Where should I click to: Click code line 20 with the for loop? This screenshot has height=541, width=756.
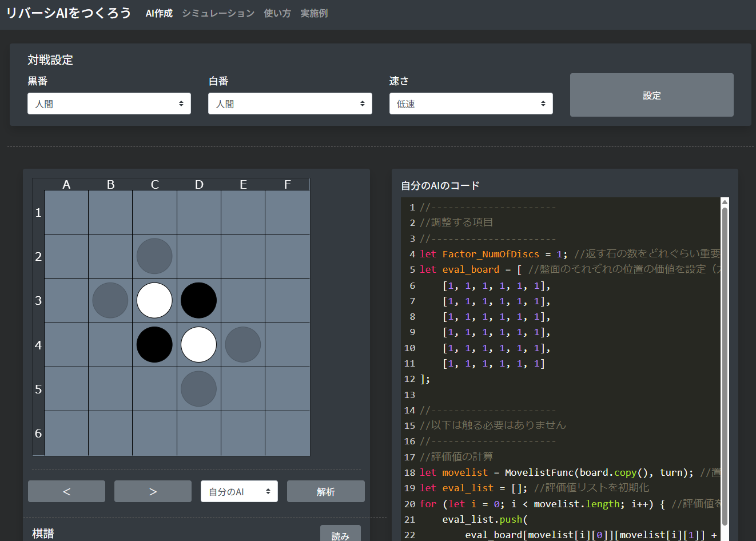click(x=570, y=504)
